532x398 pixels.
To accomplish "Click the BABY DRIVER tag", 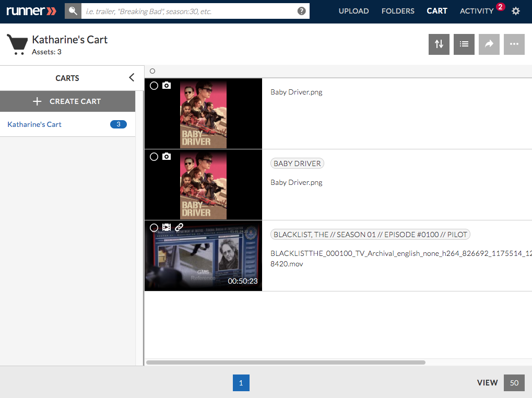I will point(297,163).
